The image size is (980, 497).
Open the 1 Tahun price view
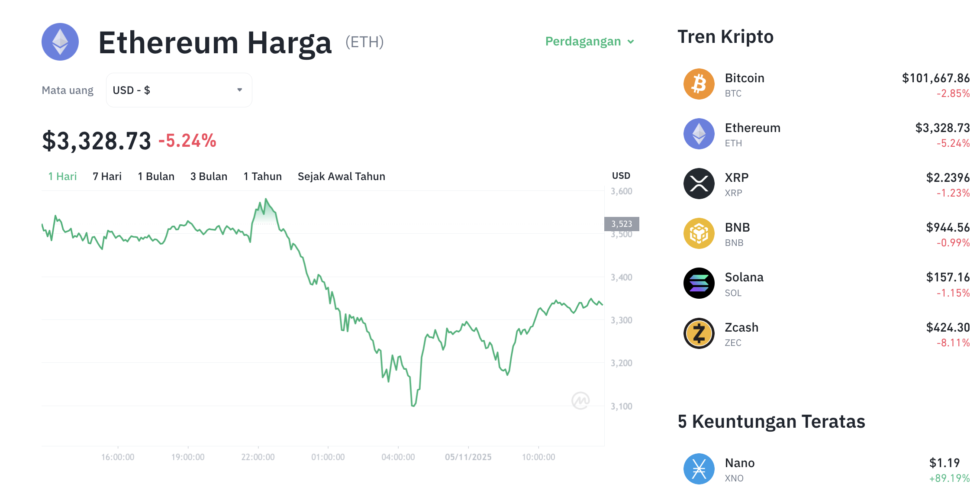coord(262,176)
